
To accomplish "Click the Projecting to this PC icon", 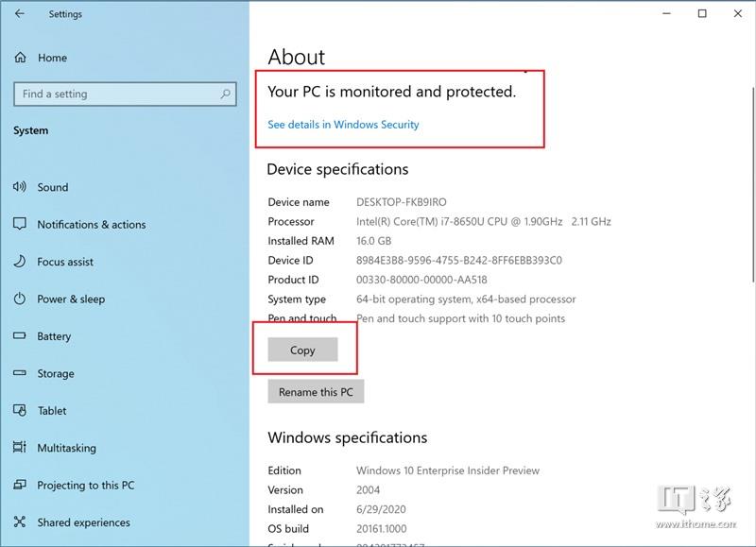I will click(20, 485).
